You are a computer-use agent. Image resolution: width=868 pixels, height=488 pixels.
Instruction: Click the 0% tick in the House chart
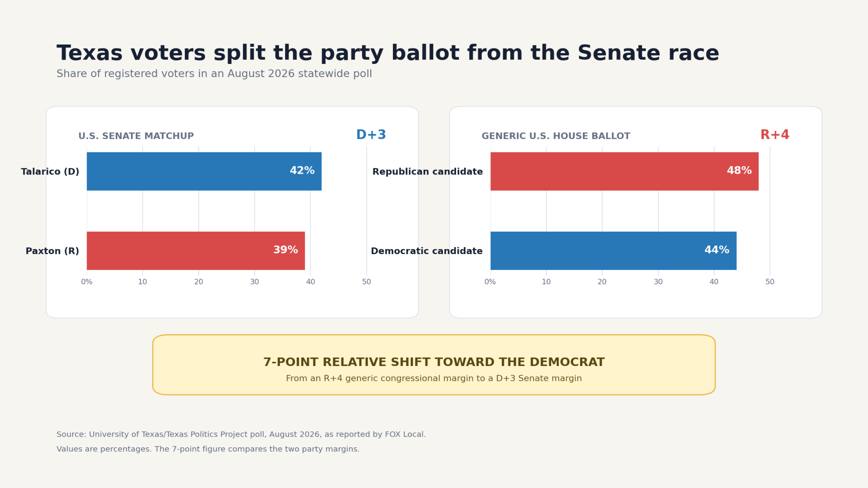pyautogui.click(x=490, y=282)
